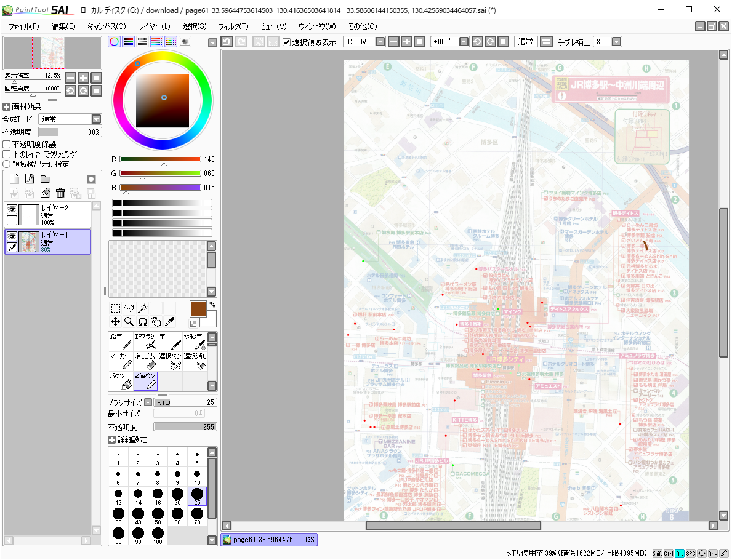Uncheck the 選択領域表示 checkbox
This screenshot has height=560, width=732.
286,42
